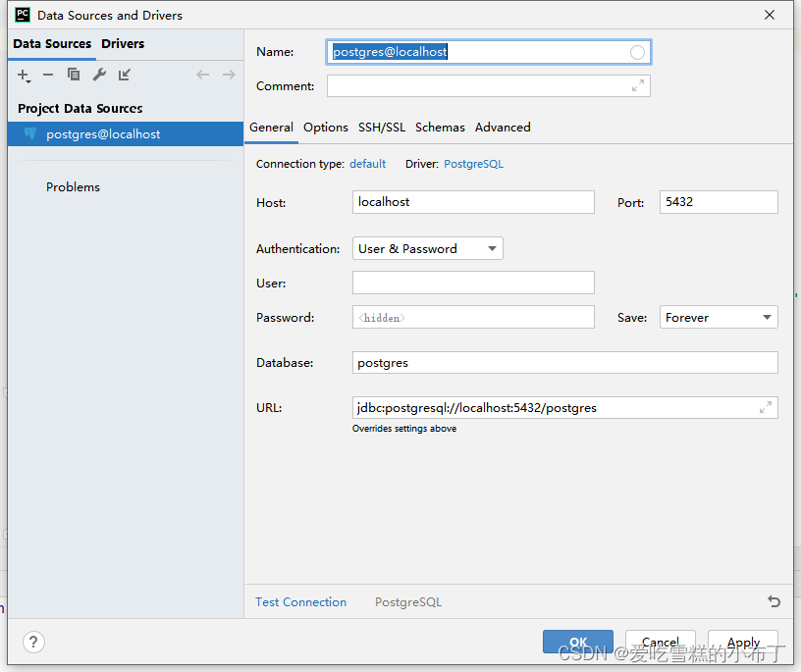Open the Options tab

pos(326,128)
